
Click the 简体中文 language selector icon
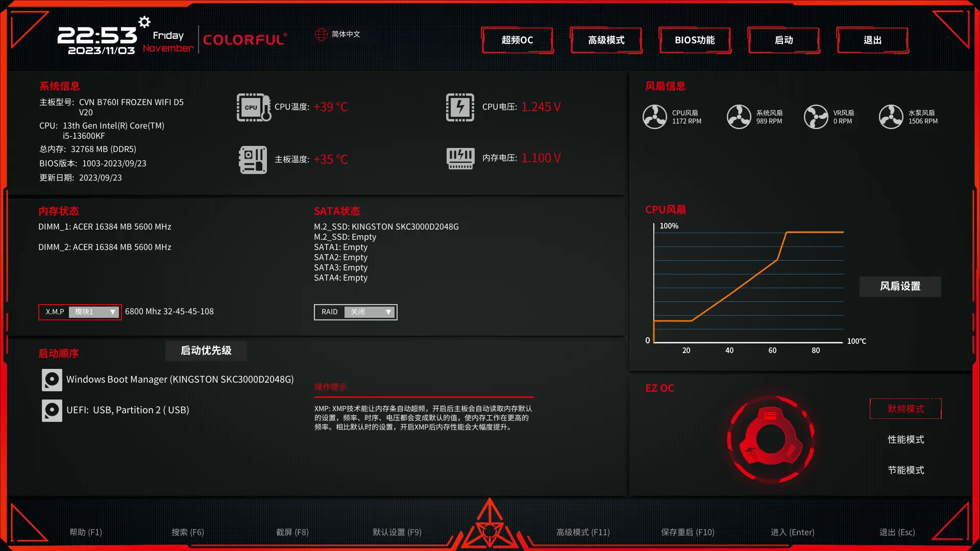(321, 34)
